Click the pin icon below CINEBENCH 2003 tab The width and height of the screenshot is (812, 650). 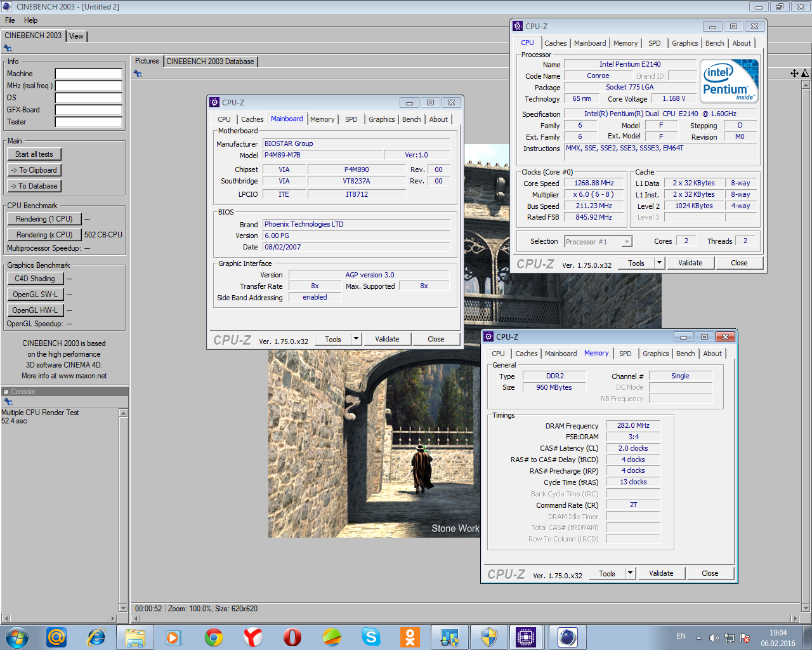coord(8,48)
